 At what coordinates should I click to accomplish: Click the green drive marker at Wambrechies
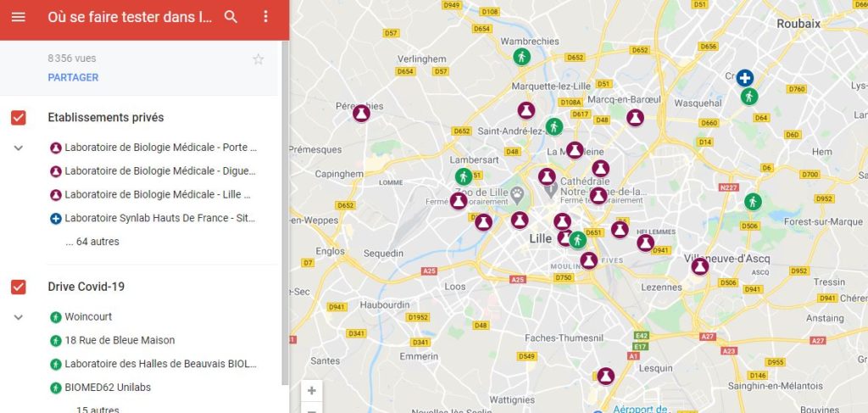(521, 57)
